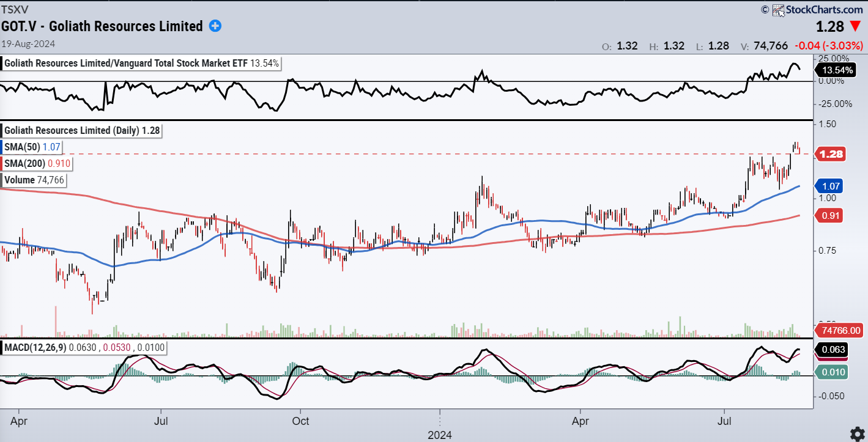Screen dimensions: 868x442
Task: Click the blue 1.07 SMA value tag
Action: coord(829,186)
